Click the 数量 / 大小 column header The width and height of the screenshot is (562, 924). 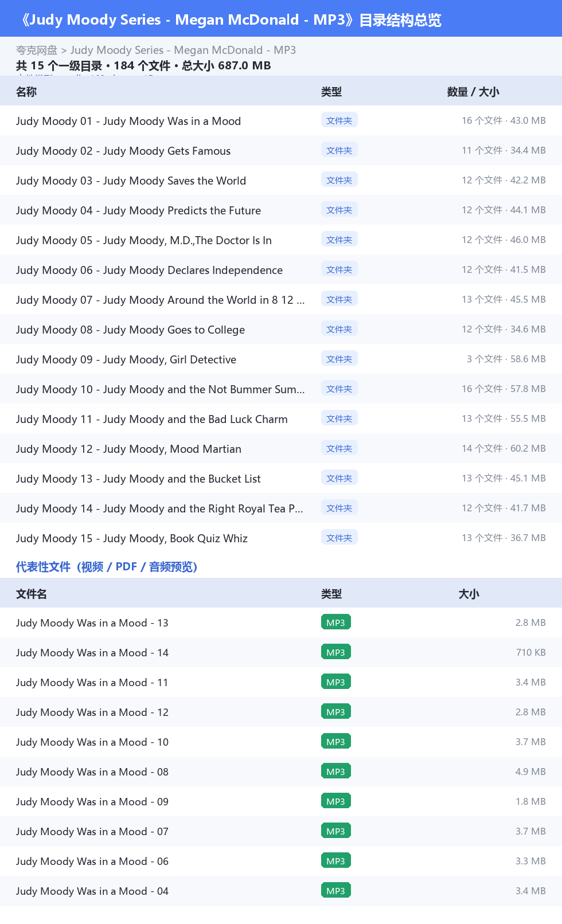[473, 92]
